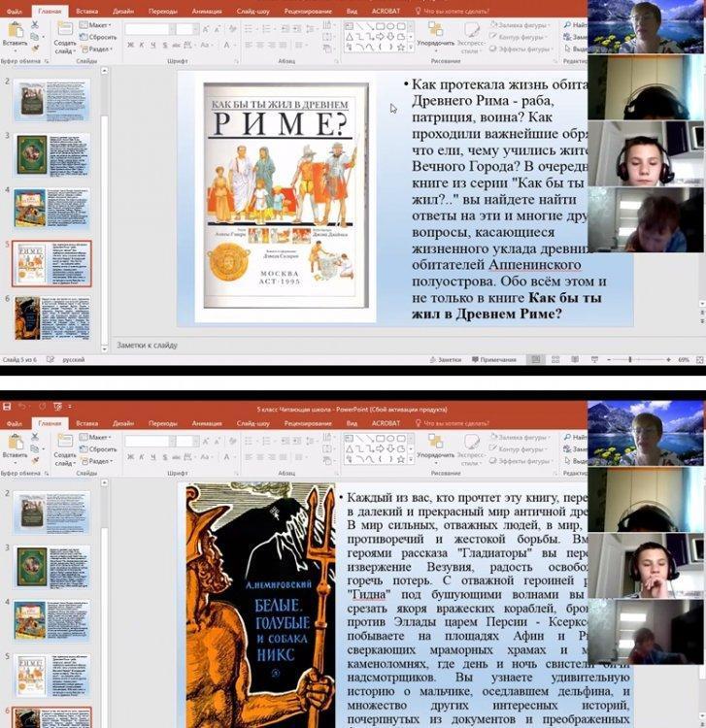Click Save icon in bottom window title bar
This screenshot has width=706, height=728.
click(7, 407)
